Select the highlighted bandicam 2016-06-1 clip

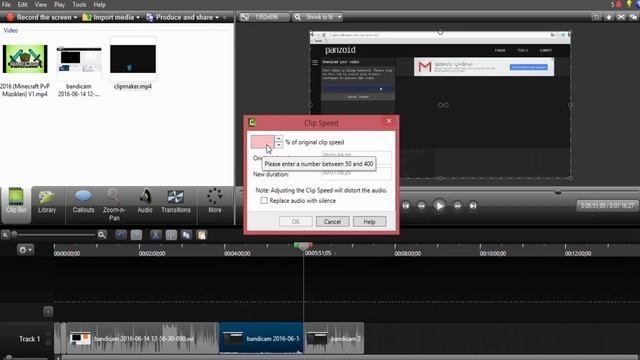(261, 338)
